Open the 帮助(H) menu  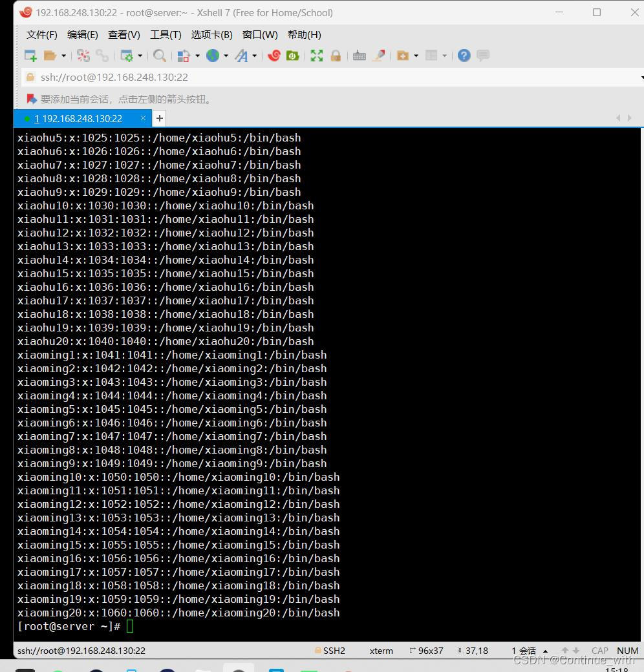(x=305, y=35)
